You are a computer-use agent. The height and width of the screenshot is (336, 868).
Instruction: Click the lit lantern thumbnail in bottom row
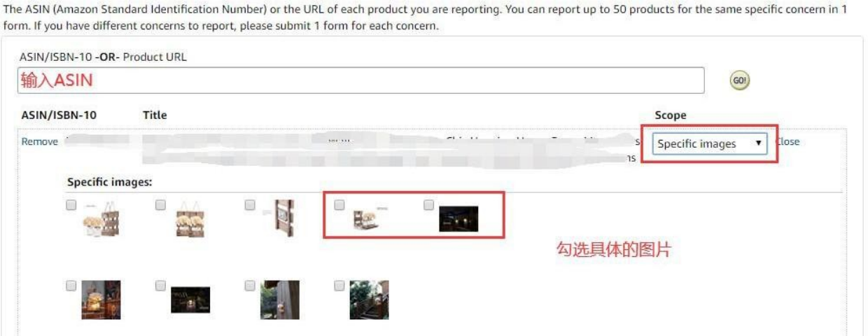101,300
